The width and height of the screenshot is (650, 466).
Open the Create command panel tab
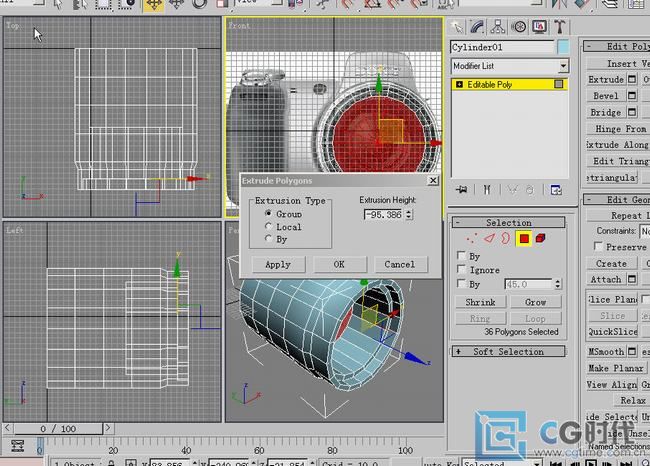pos(457,27)
